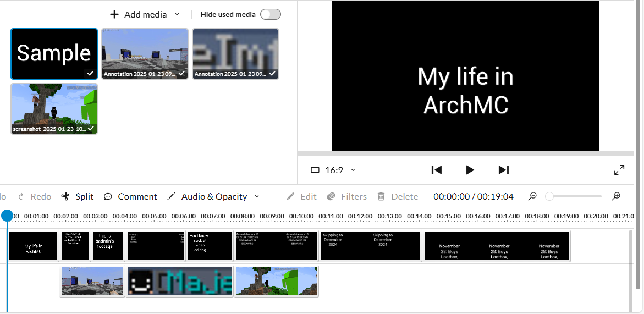
Task: Click the blue playhead marker
Action: pyautogui.click(x=7, y=216)
